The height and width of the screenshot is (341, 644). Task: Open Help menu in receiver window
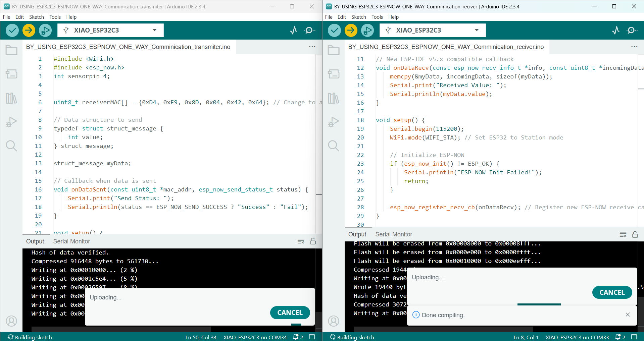coord(394,17)
